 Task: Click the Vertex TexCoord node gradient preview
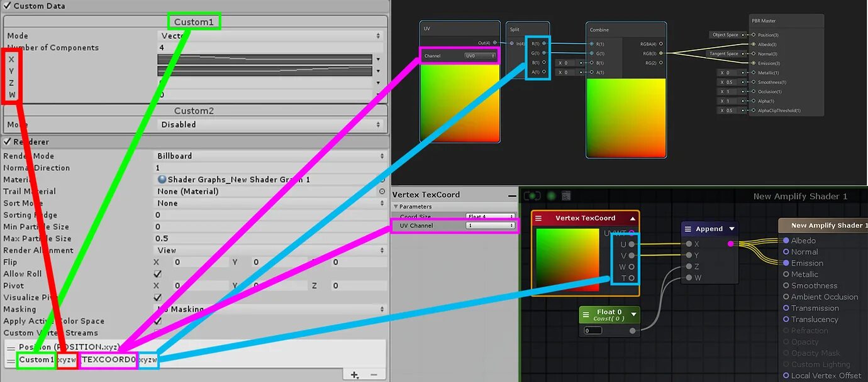pyautogui.click(x=567, y=259)
